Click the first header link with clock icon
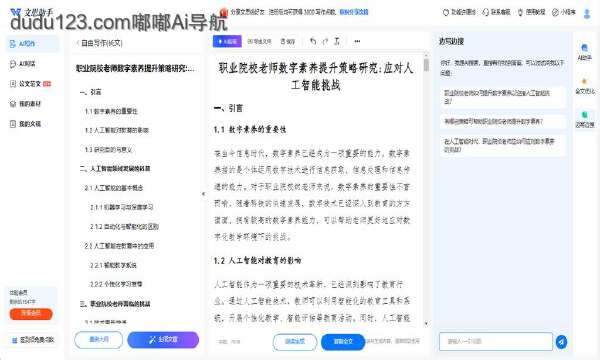 (459, 12)
